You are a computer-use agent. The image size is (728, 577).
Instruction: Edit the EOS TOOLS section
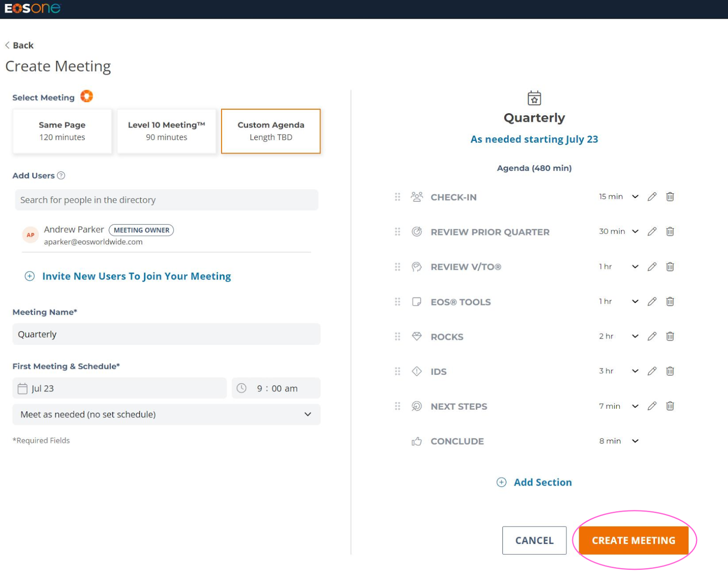[x=652, y=301]
